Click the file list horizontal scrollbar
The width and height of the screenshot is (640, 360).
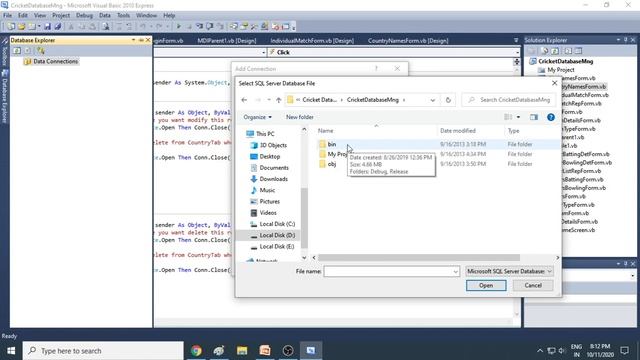point(419,258)
